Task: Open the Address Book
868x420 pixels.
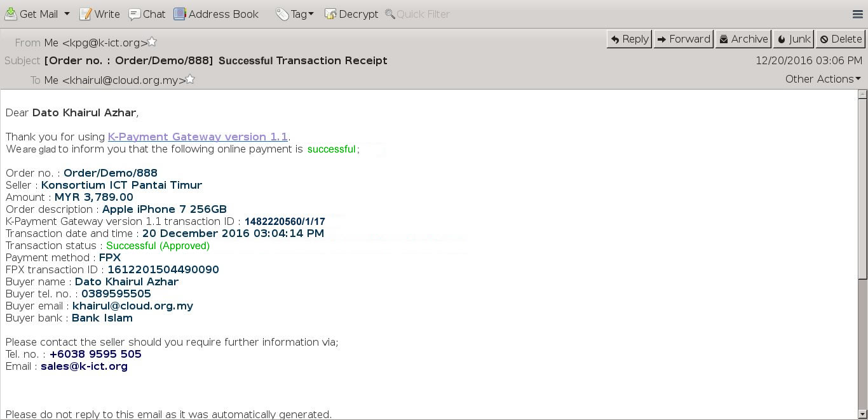Action: pyautogui.click(x=216, y=14)
